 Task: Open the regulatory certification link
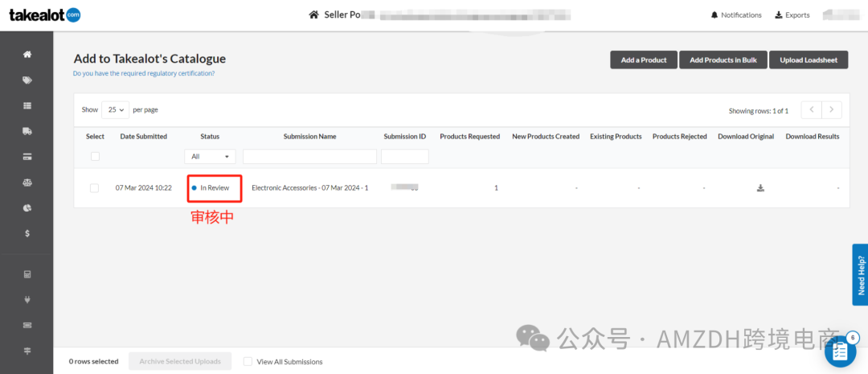click(144, 73)
